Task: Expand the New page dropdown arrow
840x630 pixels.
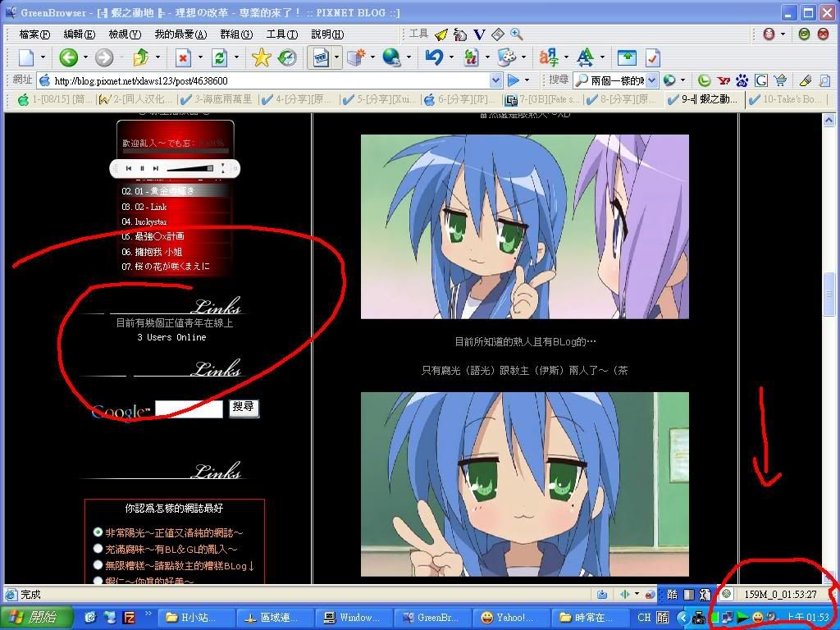Action: click(x=43, y=57)
